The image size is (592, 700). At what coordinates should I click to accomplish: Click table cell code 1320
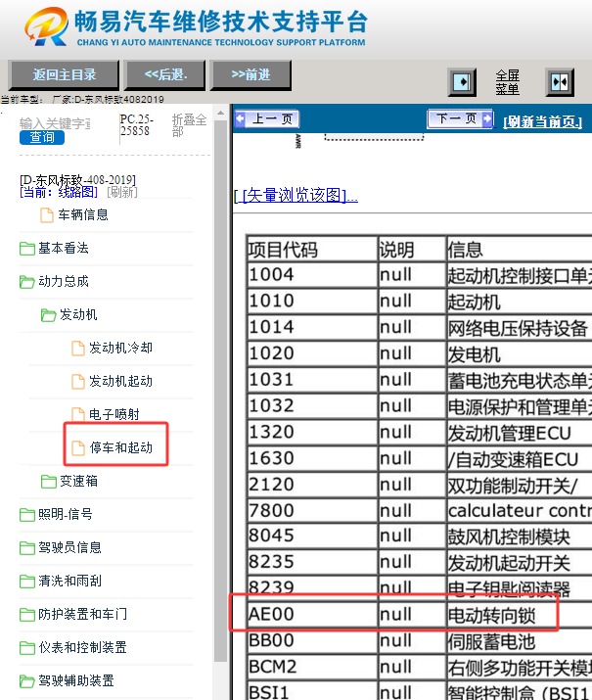pos(312,432)
